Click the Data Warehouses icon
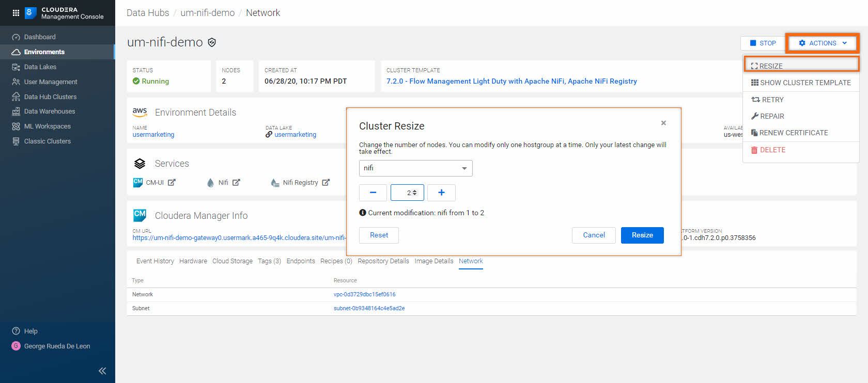This screenshot has height=383, width=868. pyautogui.click(x=16, y=111)
